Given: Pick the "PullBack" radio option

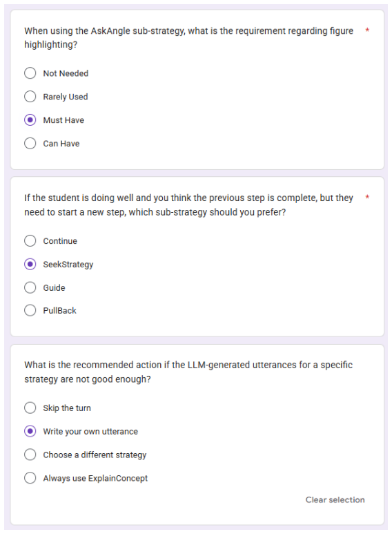Looking at the screenshot, I should (x=30, y=310).
